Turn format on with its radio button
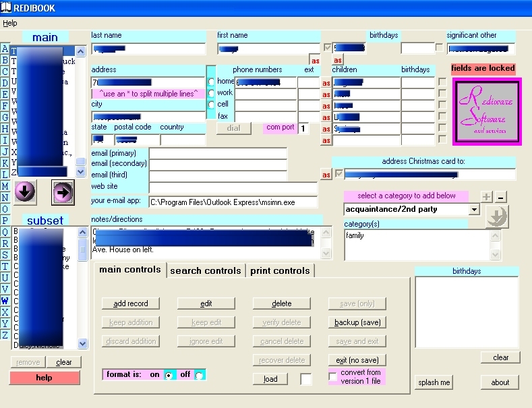532x408 pixels. 169,375
